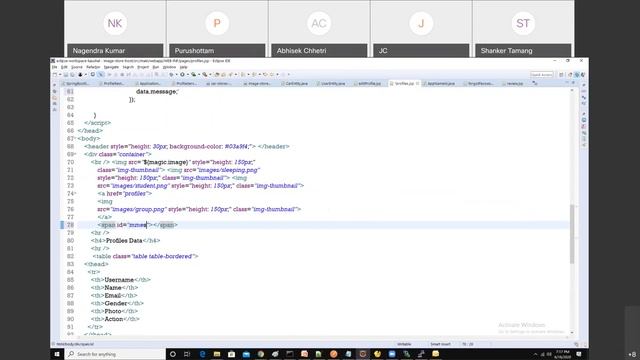640x360 pixels.
Task: Click the Debug launch toolbar icon
Action: (x=171, y=75)
